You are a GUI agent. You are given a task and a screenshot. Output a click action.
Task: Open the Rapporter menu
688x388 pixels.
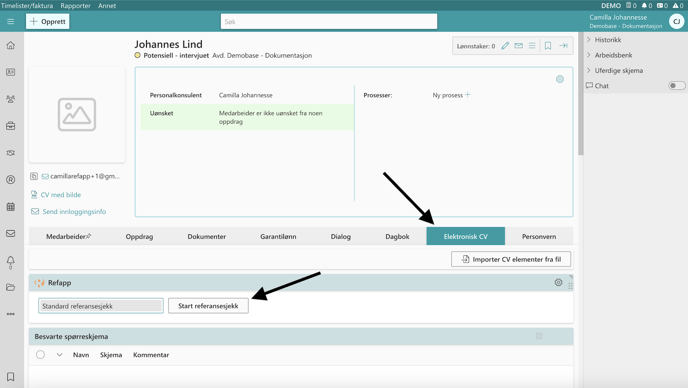coord(75,6)
